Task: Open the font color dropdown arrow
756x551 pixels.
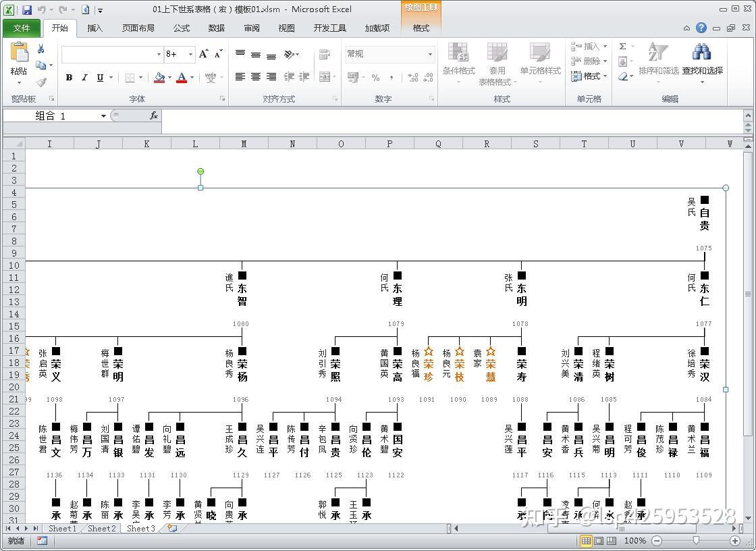Action: pyautogui.click(x=192, y=77)
